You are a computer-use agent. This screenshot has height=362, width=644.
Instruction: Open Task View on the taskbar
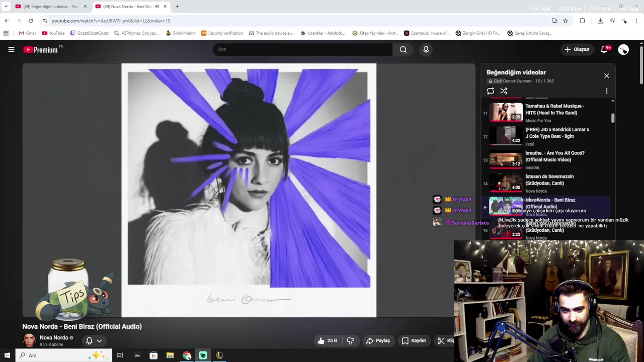(120, 355)
